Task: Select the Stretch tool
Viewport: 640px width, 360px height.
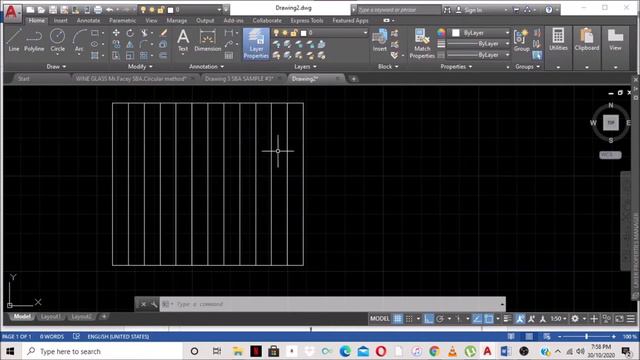Action: 116,56
